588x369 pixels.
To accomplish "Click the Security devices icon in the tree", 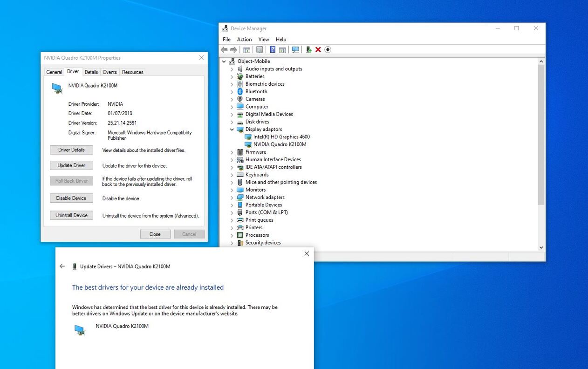I will point(240,243).
